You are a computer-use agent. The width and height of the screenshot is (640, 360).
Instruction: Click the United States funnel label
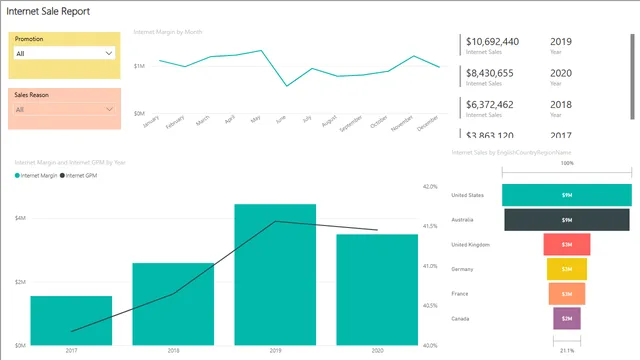(467, 195)
